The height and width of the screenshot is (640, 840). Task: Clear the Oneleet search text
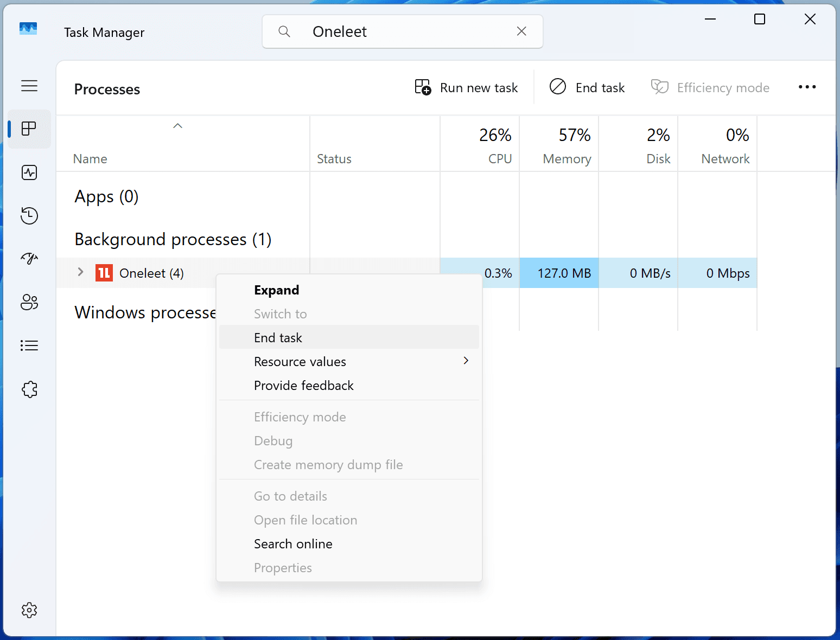point(521,31)
